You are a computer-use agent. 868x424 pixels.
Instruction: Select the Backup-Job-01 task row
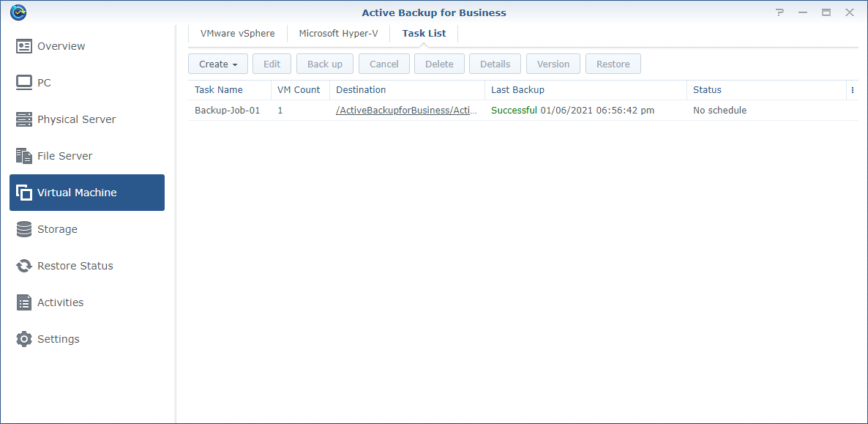click(x=227, y=111)
